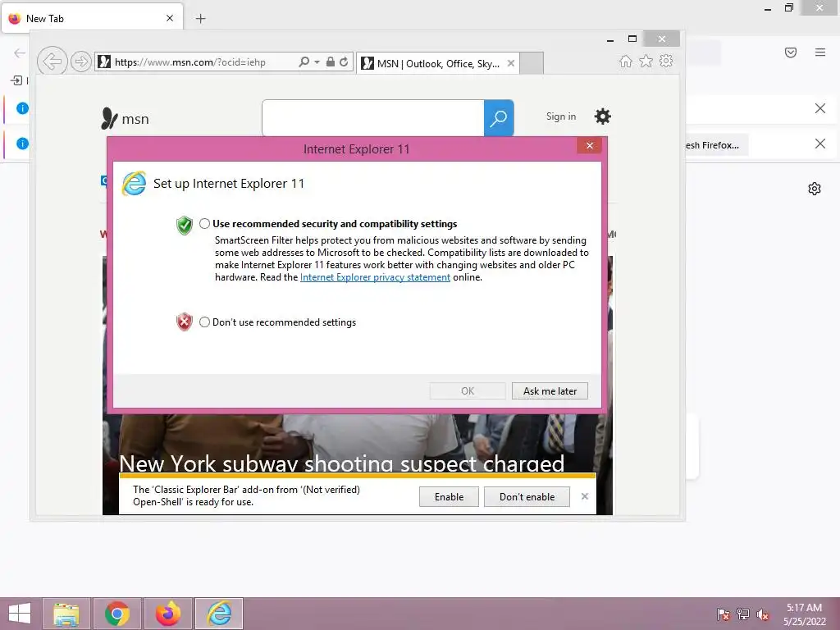Open File Explorer from the taskbar
840x630 pixels.
pyautogui.click(x=66, y=614)
